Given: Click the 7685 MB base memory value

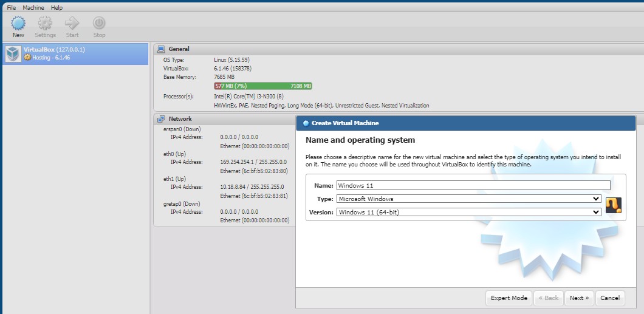Looking at the screenshot, I should (x=224, y=77).
